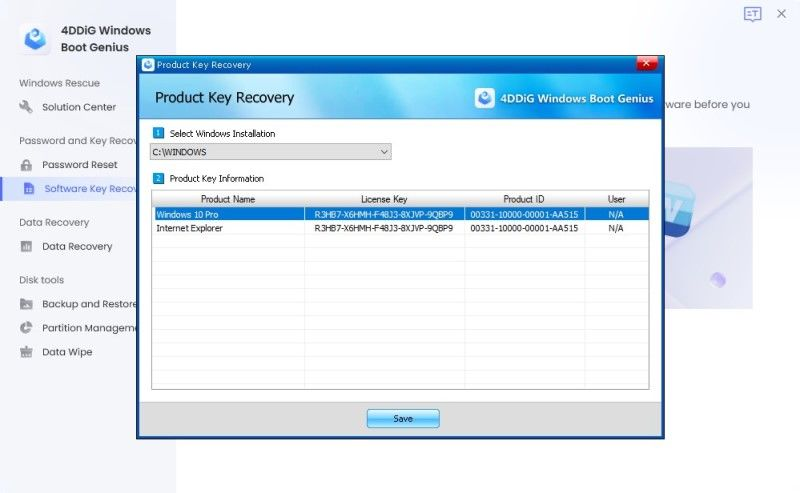This screenshot has height=493, width=800.
Task: Select the Windows 10 Pro row
Action: point(401,214)
